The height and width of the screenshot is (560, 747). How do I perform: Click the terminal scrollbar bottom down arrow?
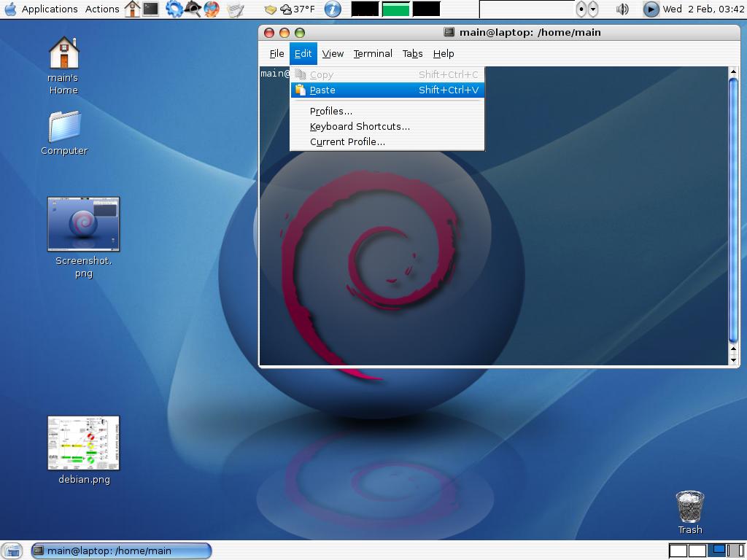coord(734,360)
